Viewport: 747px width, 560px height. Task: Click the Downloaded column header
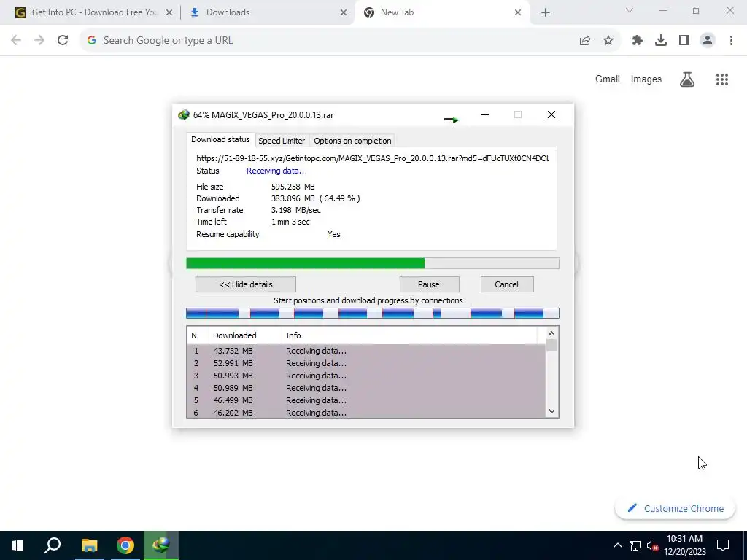pyautogui.click(x=245, y=335)
